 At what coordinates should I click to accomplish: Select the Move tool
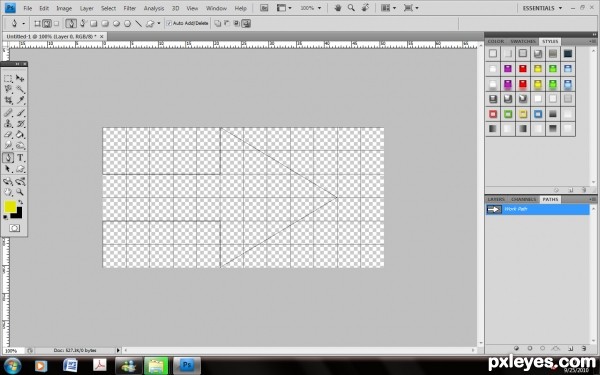click(20, 78)
